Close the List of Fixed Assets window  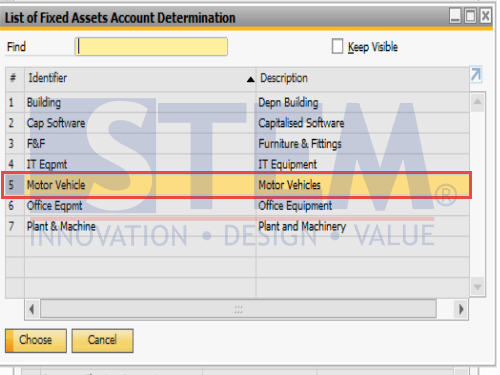486,16
